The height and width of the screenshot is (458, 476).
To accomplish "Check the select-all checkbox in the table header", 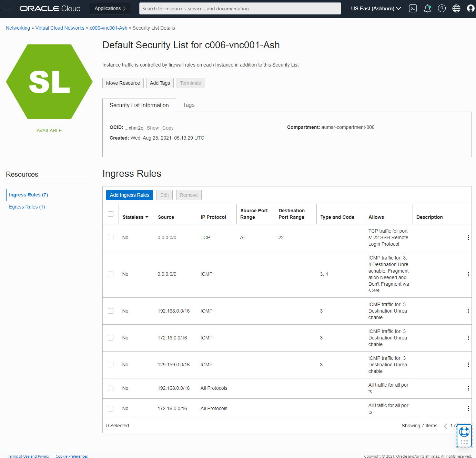I will (x=111, y=214).
